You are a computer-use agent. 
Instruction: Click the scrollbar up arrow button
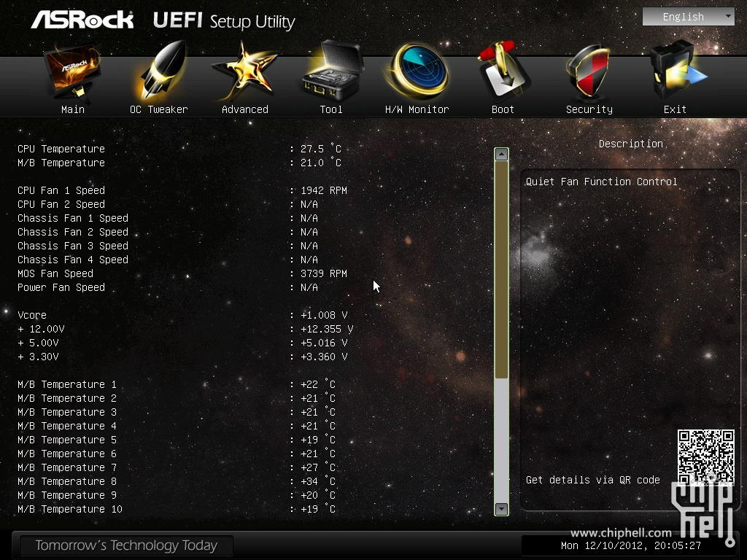[501, 155]
